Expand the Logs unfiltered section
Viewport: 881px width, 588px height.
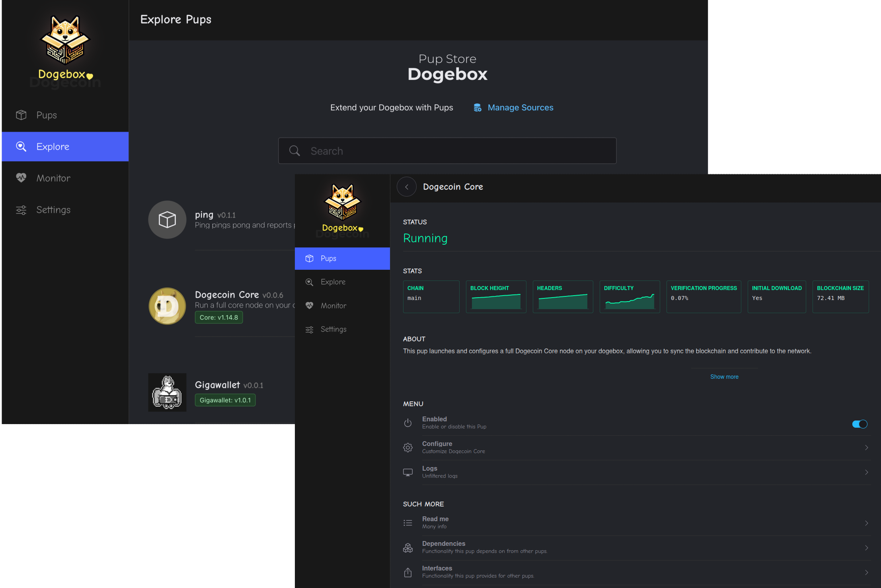(x=634, y=472)
